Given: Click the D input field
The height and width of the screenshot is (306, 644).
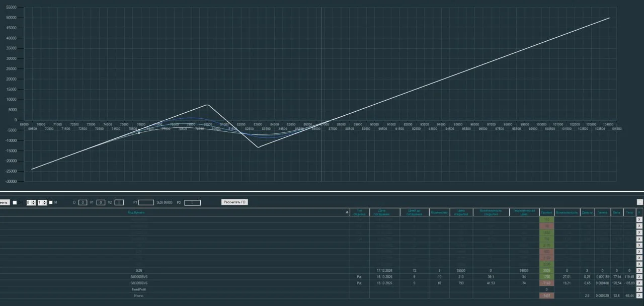Looking at the screenshot, I should coord(83,202).
